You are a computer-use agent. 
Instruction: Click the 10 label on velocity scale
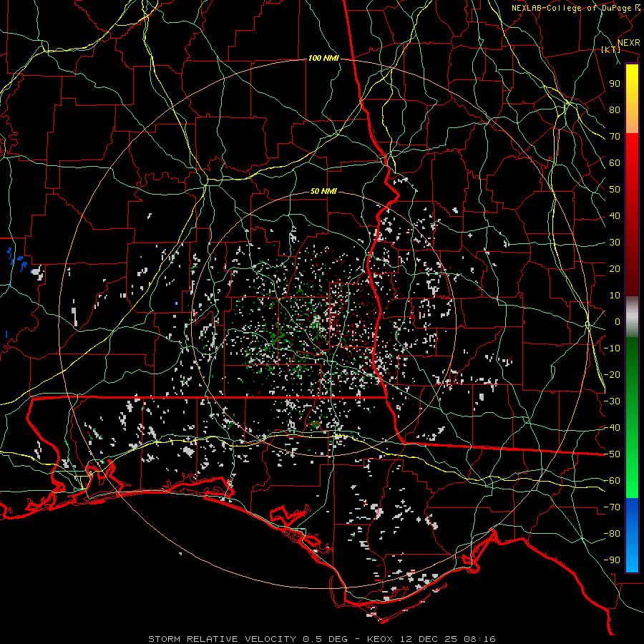(615, 296)
